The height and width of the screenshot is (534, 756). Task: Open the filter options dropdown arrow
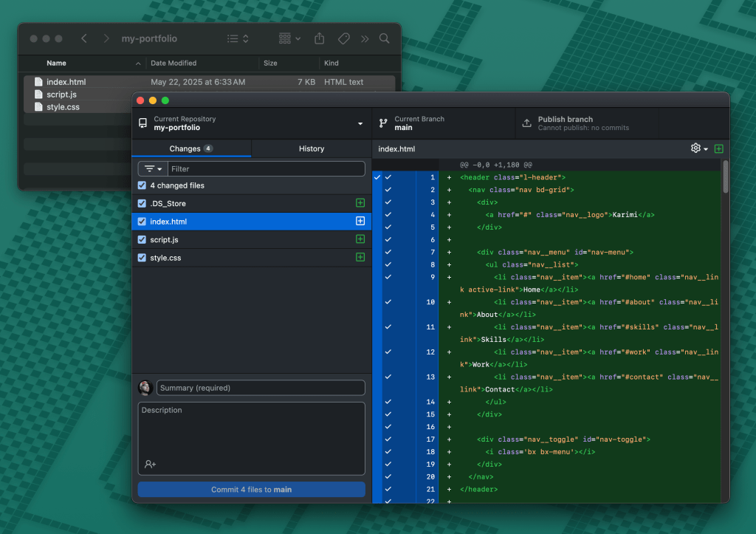(x=158, y=168)
